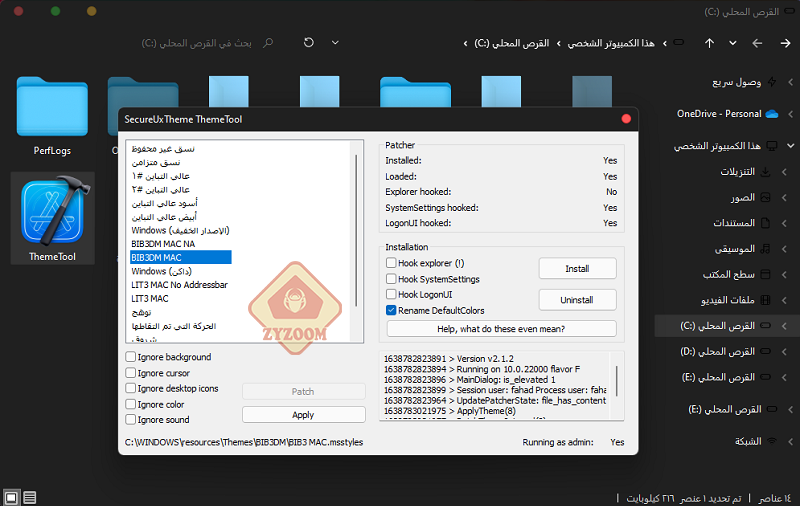
Task: Collapse the This PC tree node
Action: click(x=790, y=146)
